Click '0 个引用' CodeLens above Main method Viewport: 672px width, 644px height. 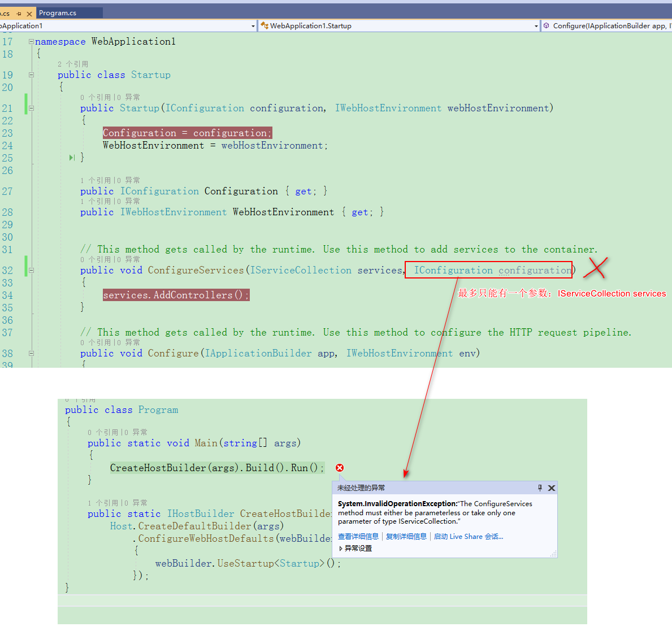point(103,432)
